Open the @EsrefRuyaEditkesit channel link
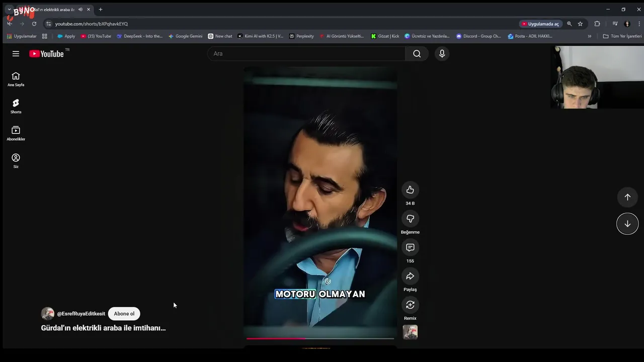This screenshot has height=362, width=644. (x=81, y=314)
